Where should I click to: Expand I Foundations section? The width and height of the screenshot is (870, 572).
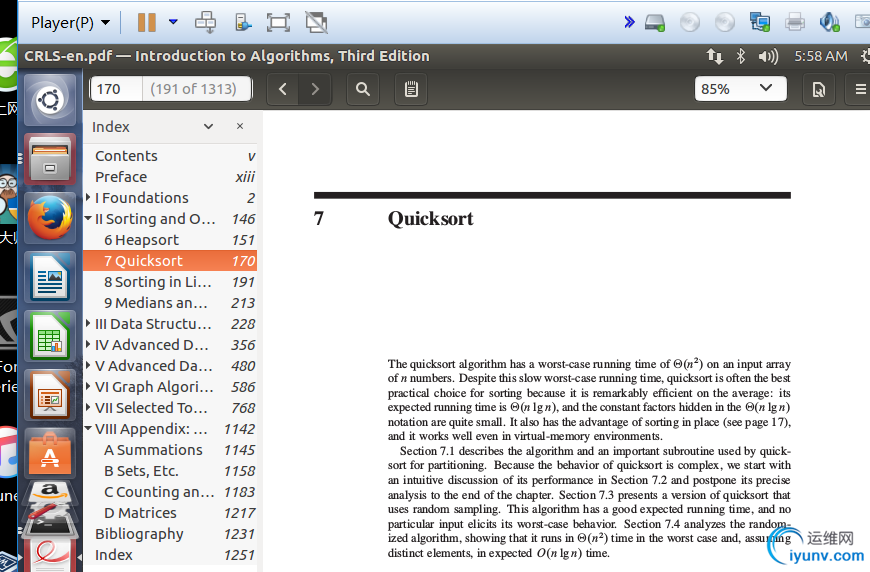[88, 198]
